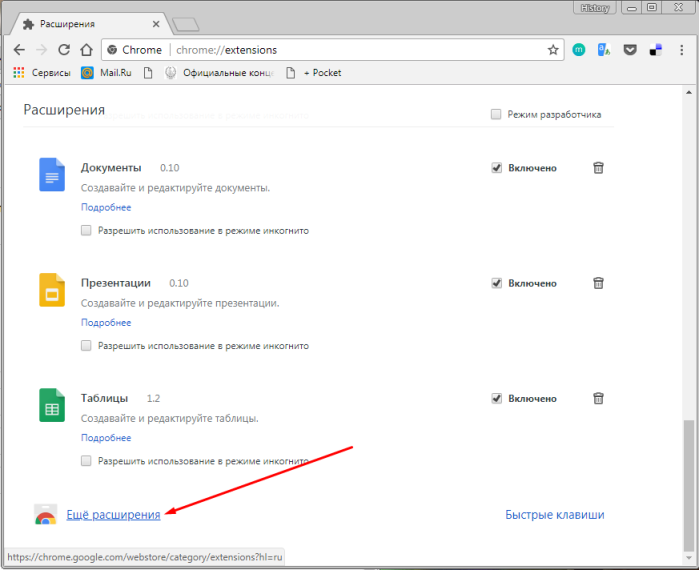
Task: Open the teal 'm' extension icon
Action: click(x=579, y=50)
